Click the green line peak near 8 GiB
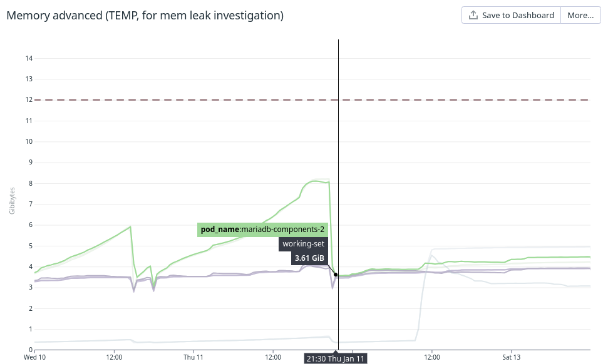Viewport: 603px width, 364px height. tap(317, 181)
